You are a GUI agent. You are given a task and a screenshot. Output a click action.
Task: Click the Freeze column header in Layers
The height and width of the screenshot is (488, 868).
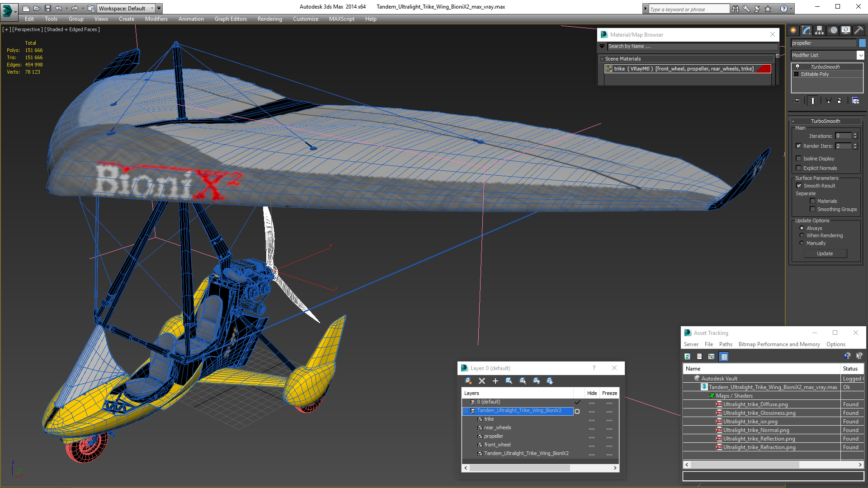click(609, 393)
